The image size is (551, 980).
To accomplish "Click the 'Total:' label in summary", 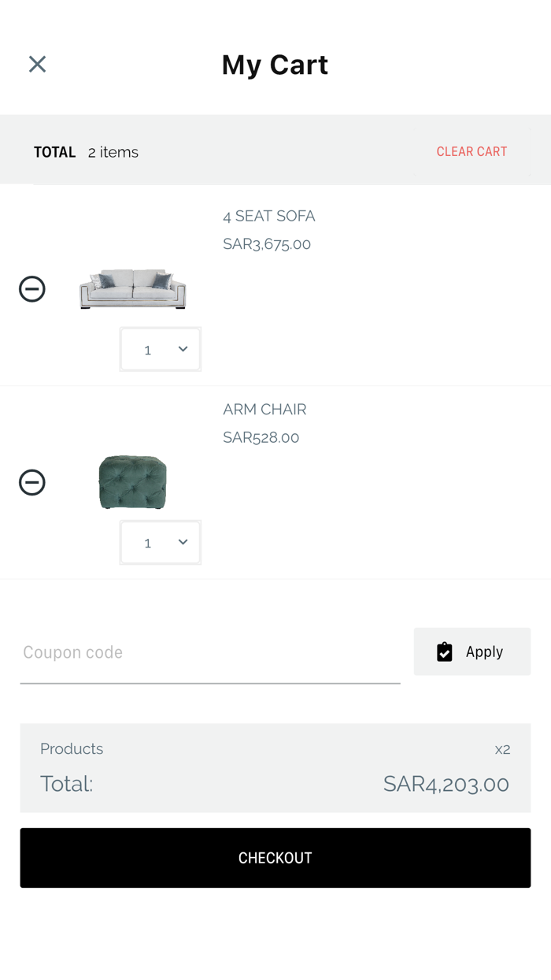I will click(66, 784).
